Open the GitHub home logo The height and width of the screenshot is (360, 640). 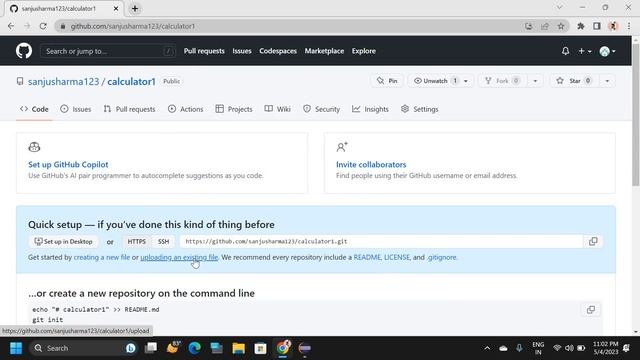point(24,51)
